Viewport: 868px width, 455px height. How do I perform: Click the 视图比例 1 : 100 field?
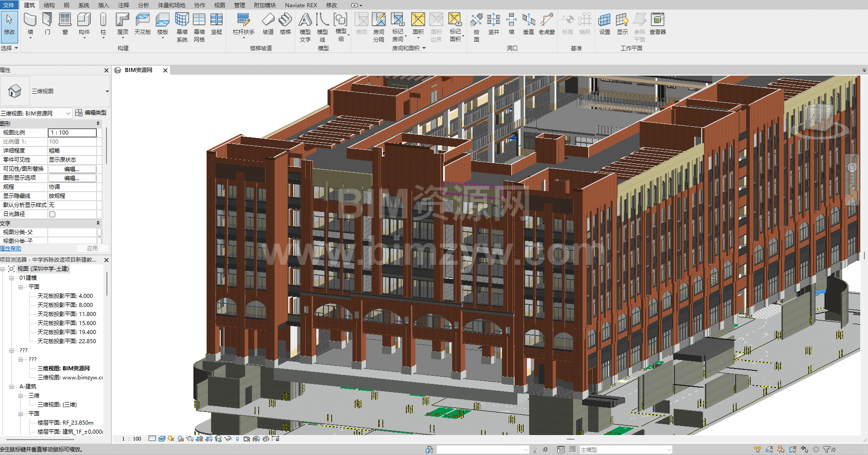(x=72, y=133)
